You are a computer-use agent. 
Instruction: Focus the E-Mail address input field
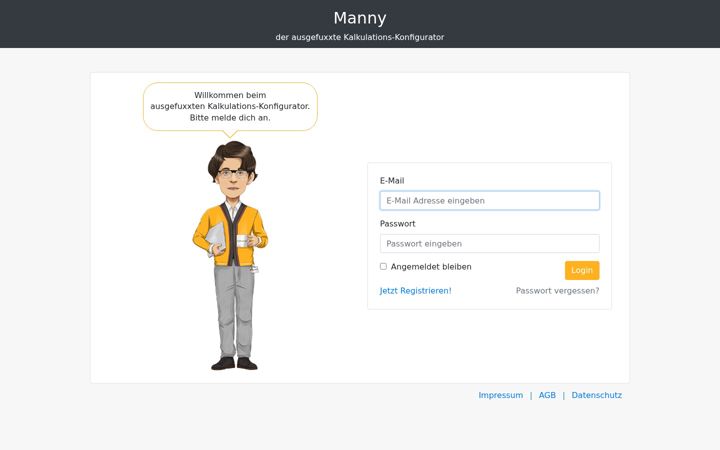click(489, 201)
